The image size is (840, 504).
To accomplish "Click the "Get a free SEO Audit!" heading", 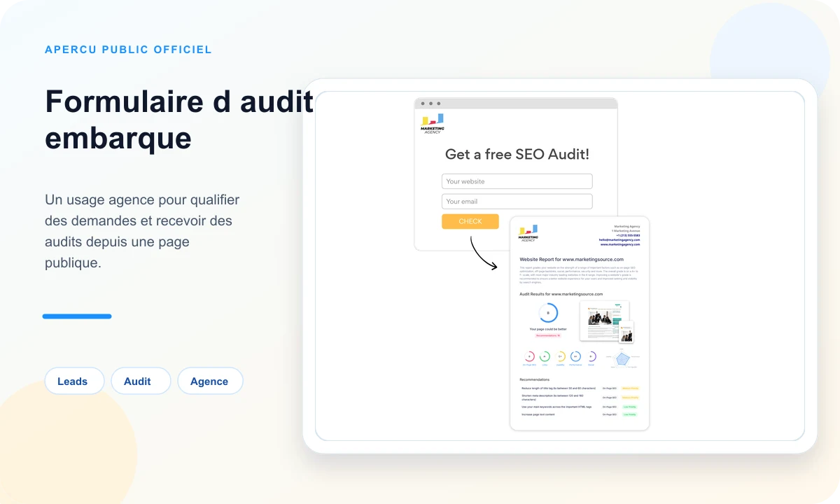I will 517,155.
